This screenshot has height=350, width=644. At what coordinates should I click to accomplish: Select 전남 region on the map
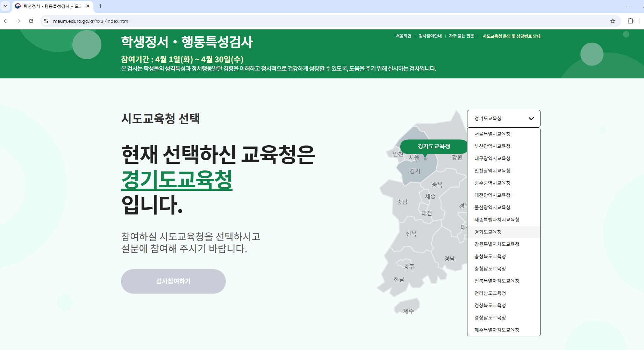pos(399,280)
